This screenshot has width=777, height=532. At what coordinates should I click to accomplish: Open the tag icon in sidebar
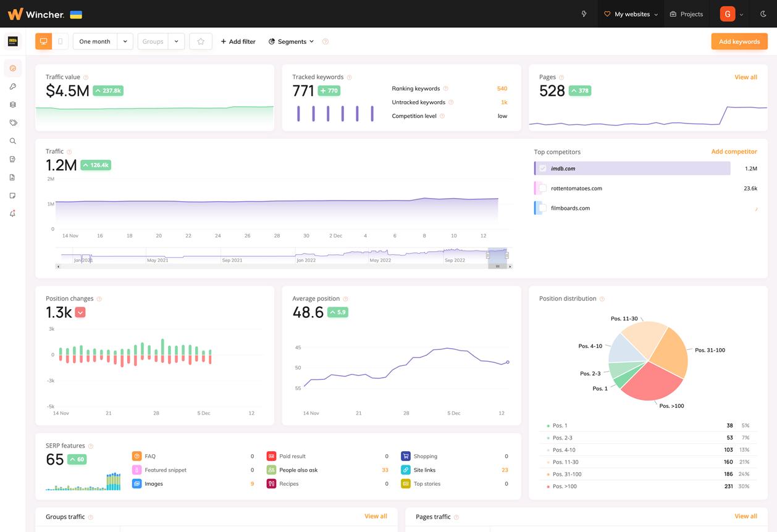click(x=12, y=123)
